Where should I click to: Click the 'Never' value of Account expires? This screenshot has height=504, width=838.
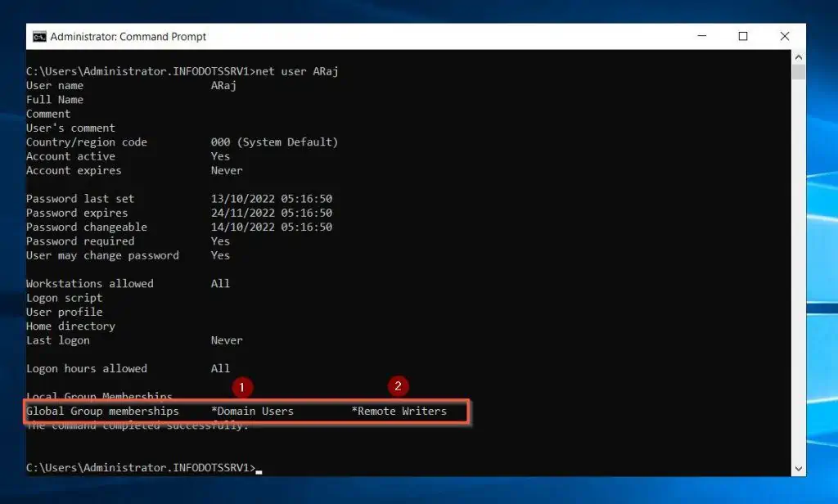[x=227, y=170]
